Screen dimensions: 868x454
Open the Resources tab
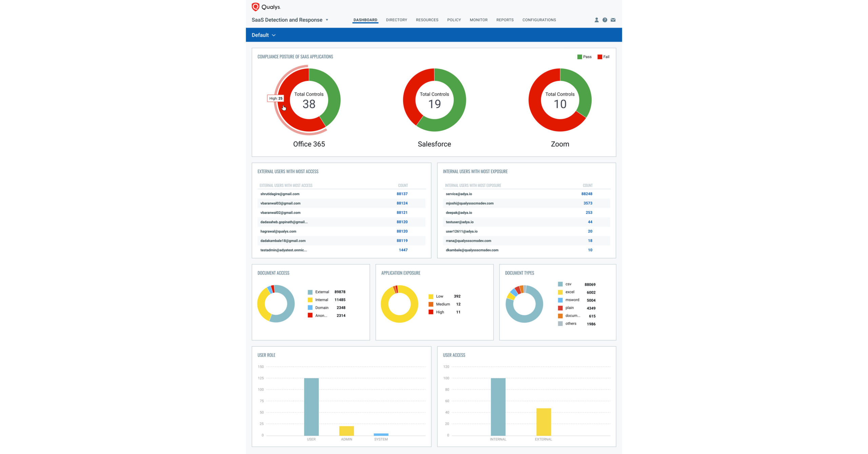click(x=427, y=20)
